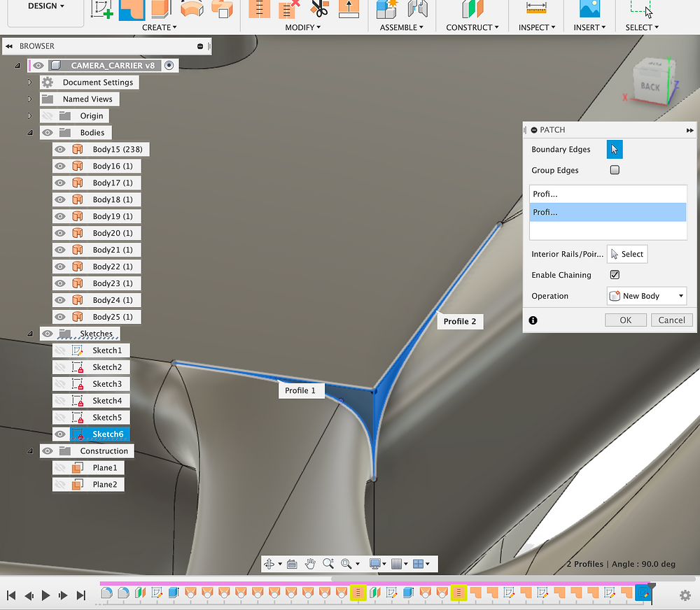Select the Create Sketch tool
This screenshot has height=610, width=700.
(101, 9)
